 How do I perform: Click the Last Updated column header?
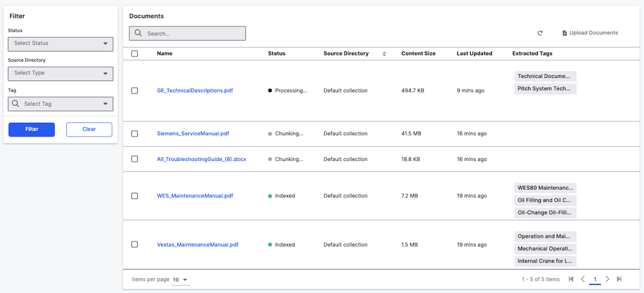(475, 53)
